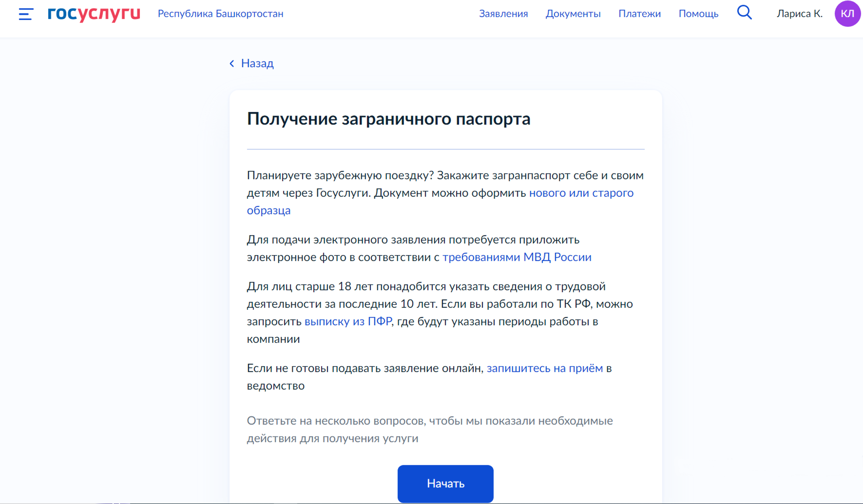Click the user name Лариса К.
The height and width of the screenshot is (504, 863).
tap(799, 14)
